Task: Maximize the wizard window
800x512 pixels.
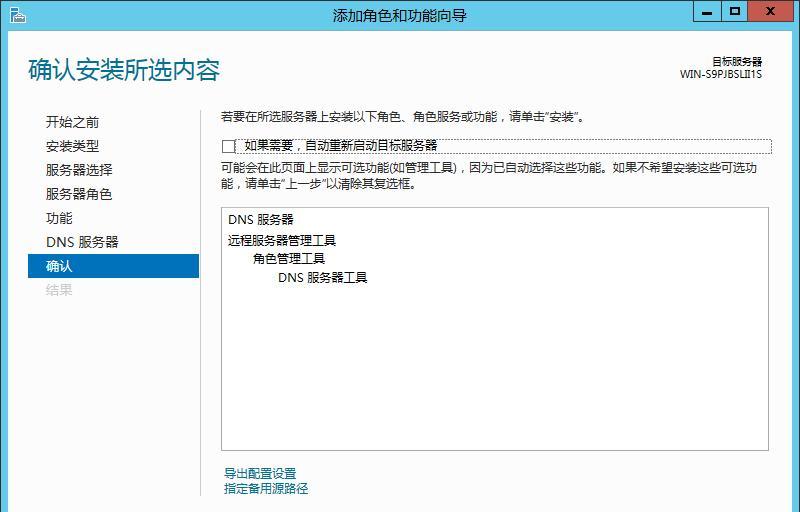Action: (x=735, y=12)
